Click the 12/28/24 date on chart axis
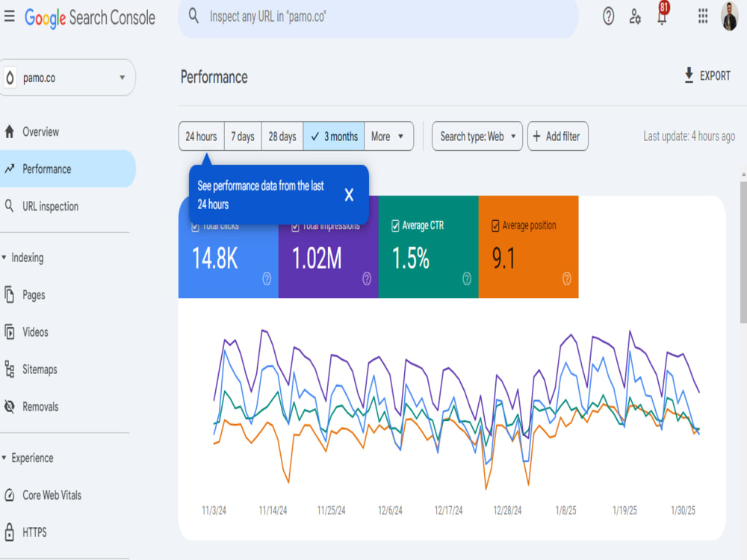The height and width of the screenshot is (560, 747). point(507,511)
